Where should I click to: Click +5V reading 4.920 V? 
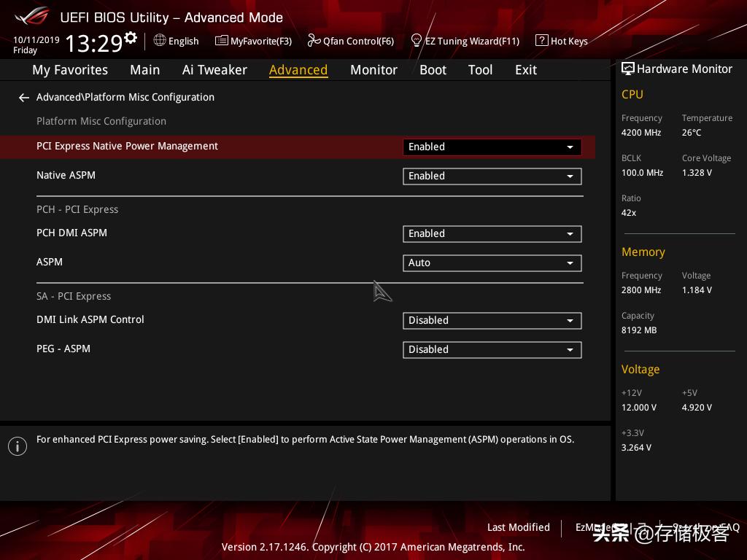click(x=697, y=408)
